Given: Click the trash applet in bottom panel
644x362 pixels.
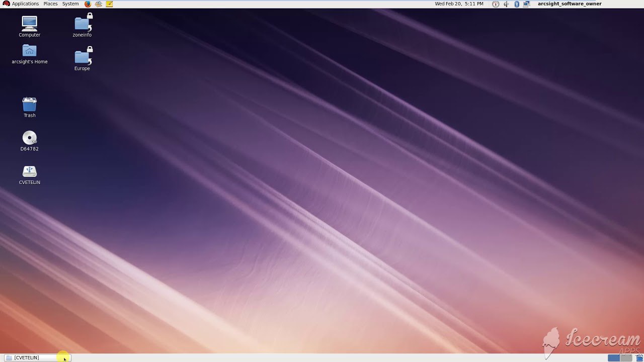Looking at the screenshot, I should [x=639, y=358].
